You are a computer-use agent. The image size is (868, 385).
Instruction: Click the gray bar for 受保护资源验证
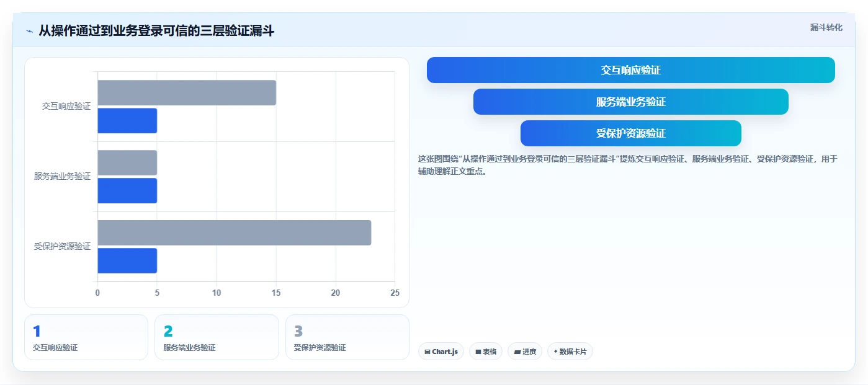[x=235, y=232]
